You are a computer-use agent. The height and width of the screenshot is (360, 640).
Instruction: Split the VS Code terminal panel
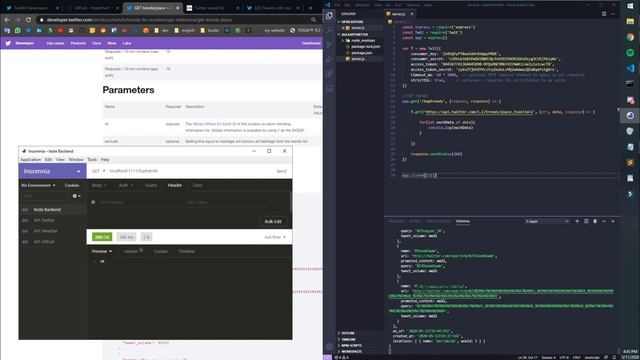tap(586, 221)
